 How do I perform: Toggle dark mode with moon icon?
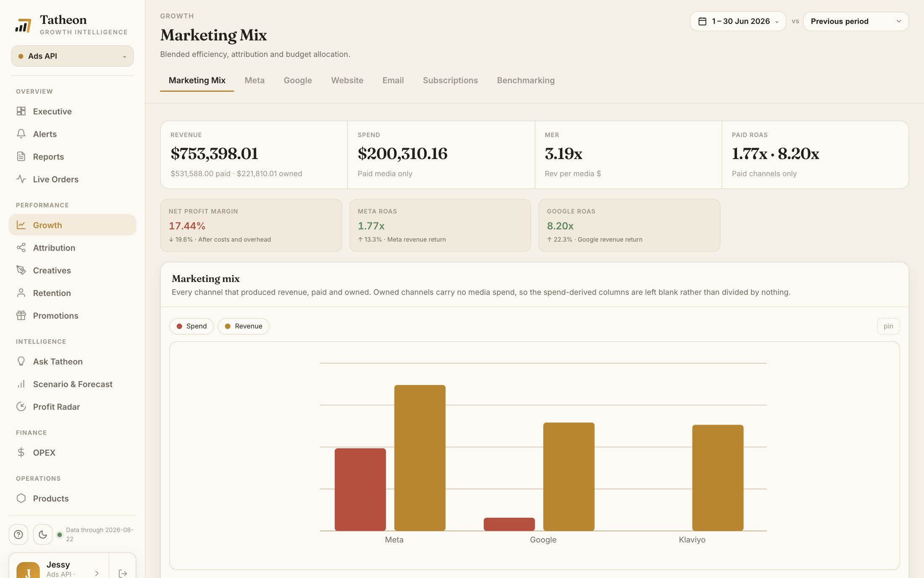click(x=43, y=534)
